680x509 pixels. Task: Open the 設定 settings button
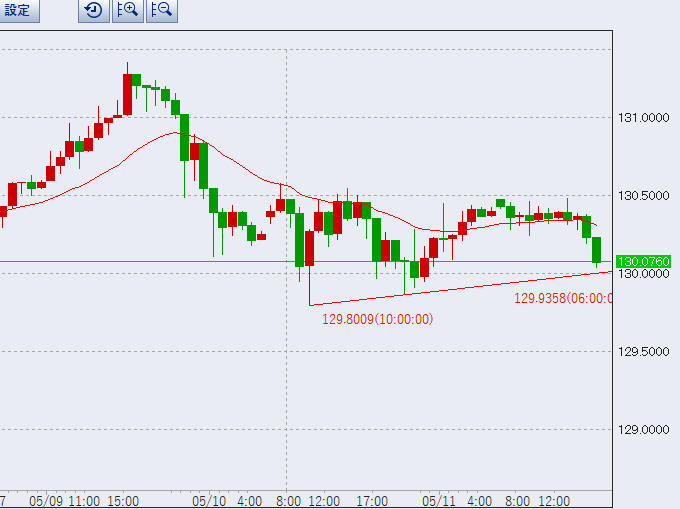(18, 11)
